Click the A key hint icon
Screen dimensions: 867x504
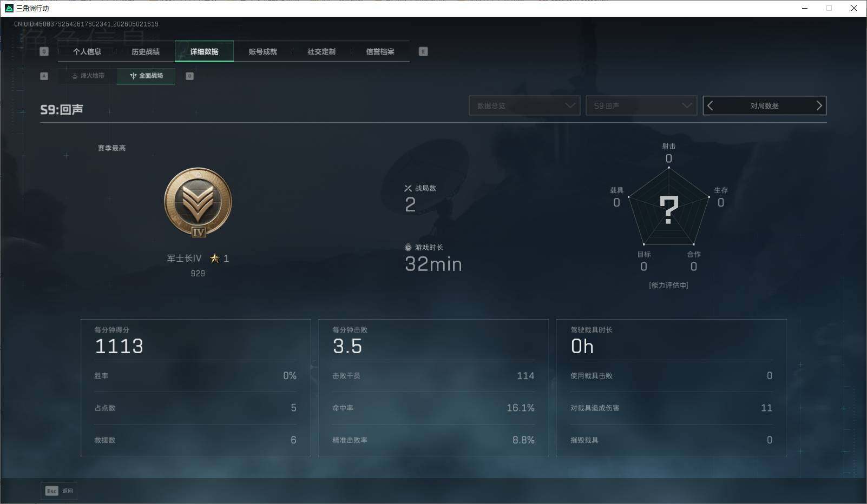pyautogui.click(x=44, y=76)
